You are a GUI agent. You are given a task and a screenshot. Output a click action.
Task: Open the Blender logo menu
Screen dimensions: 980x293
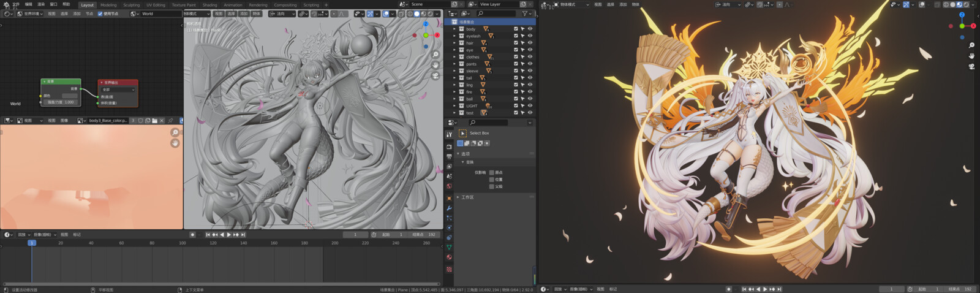pos(6,4)
